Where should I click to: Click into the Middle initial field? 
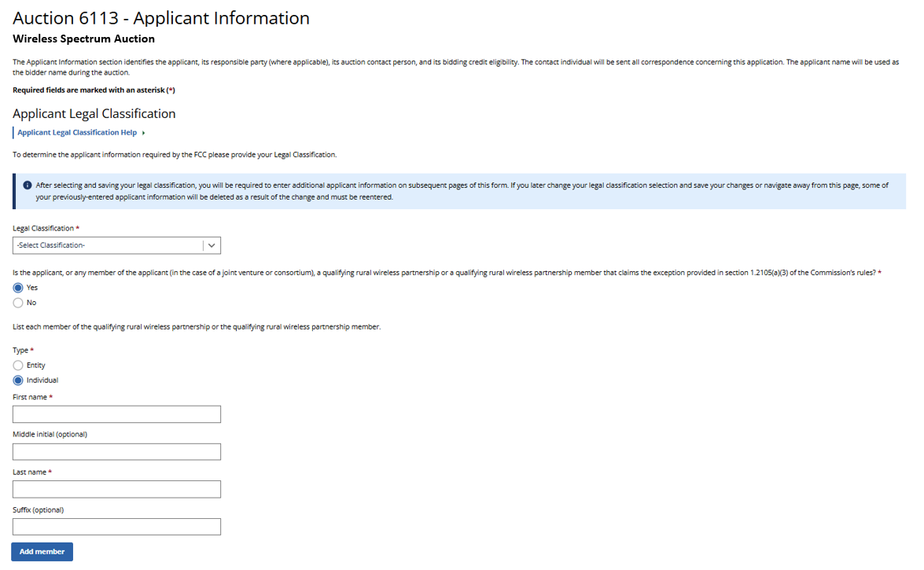point(116,452)
